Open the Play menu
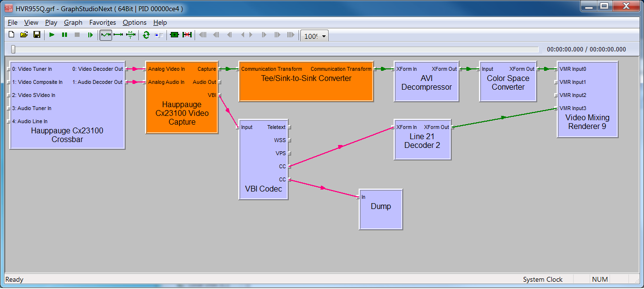Image resolution: width=644 pixels, height=289 pixels. [51, 22]
